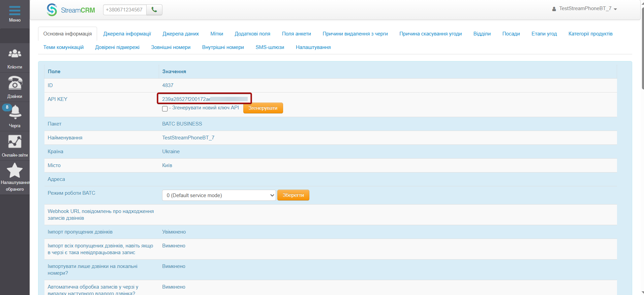Click the StreamCRM logo
644x295 pixels.
71,10
